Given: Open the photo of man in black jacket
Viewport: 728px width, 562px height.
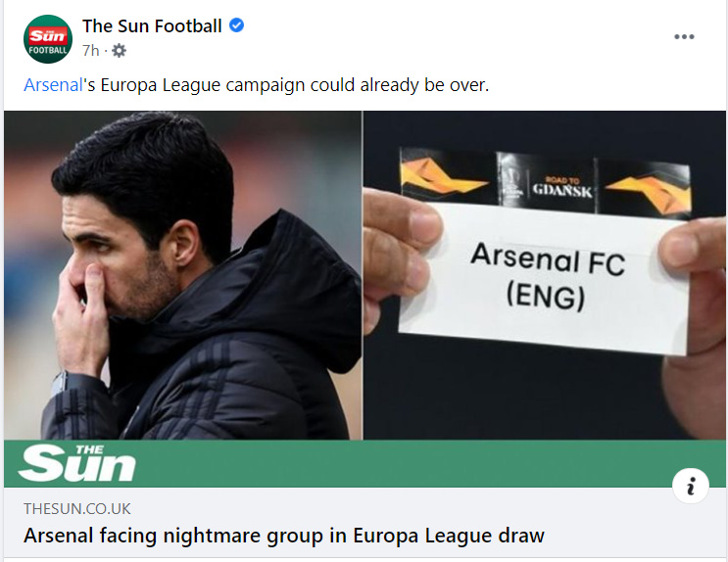Looking at the screenshot, I should pos(183,275).
